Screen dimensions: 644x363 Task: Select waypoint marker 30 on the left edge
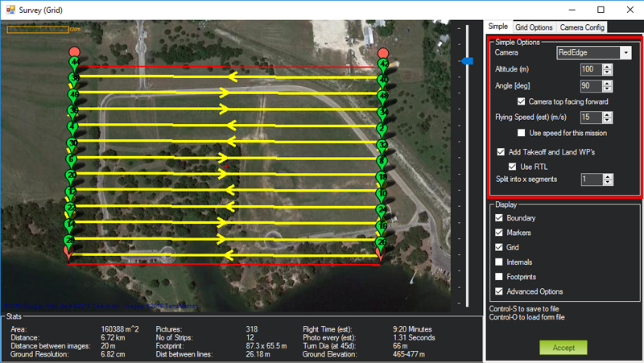click(72, 143)
